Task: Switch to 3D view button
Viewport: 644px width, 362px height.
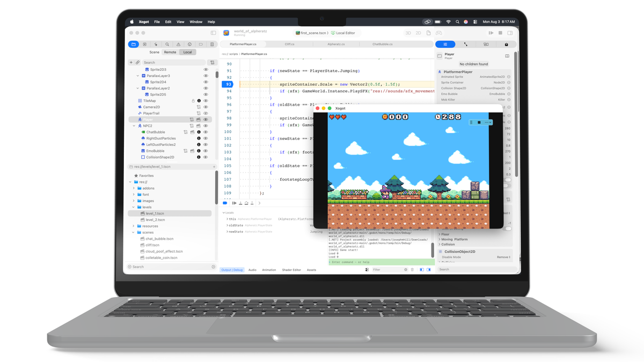Action: click(x=408, y=33)
